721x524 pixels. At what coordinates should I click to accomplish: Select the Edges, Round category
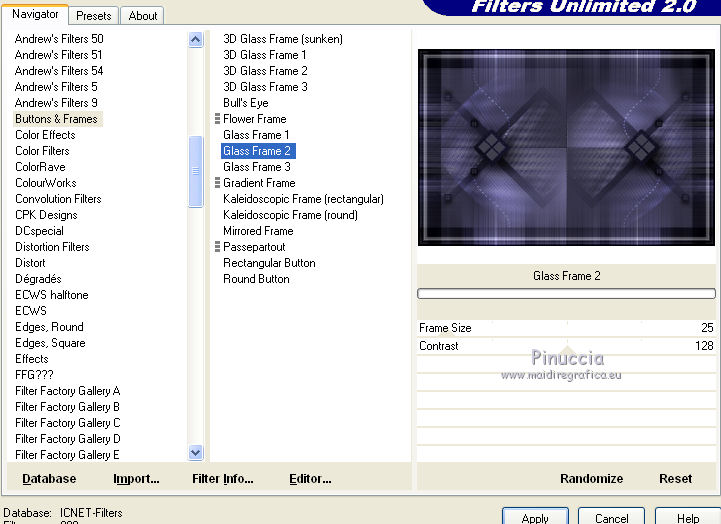(x=49, y=327)
